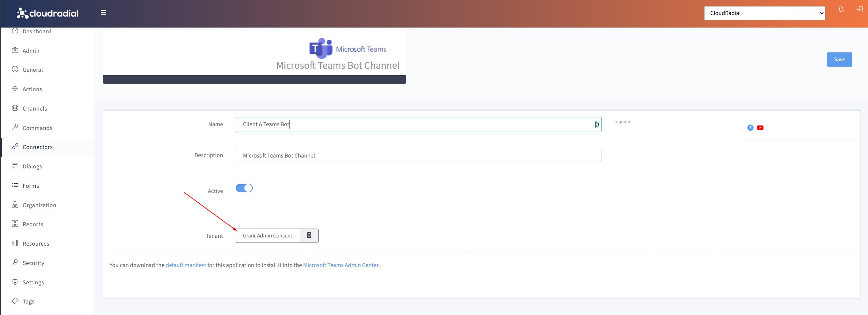Viewport: 868px width, 315px height.
Task: Click the Settings gear icon
Action: 15,282
